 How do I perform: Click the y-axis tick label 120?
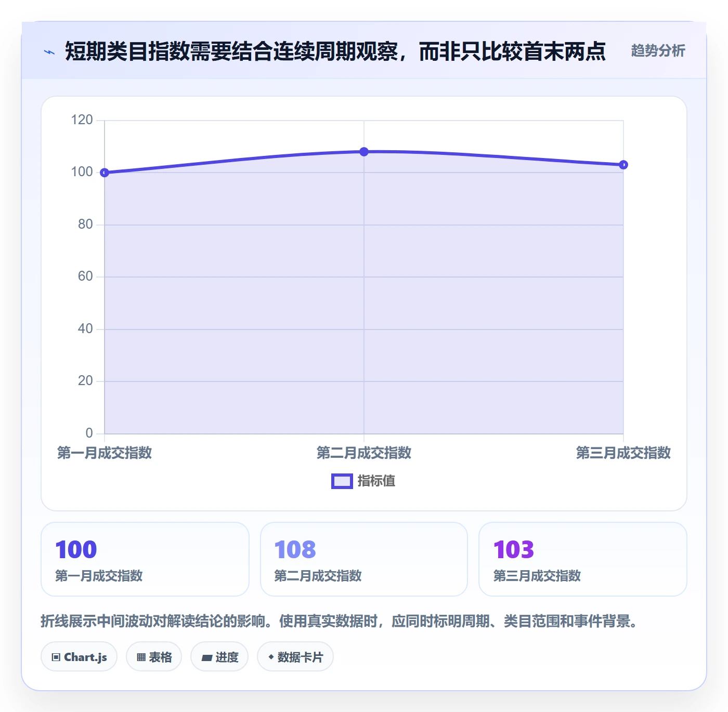[82, 120]
